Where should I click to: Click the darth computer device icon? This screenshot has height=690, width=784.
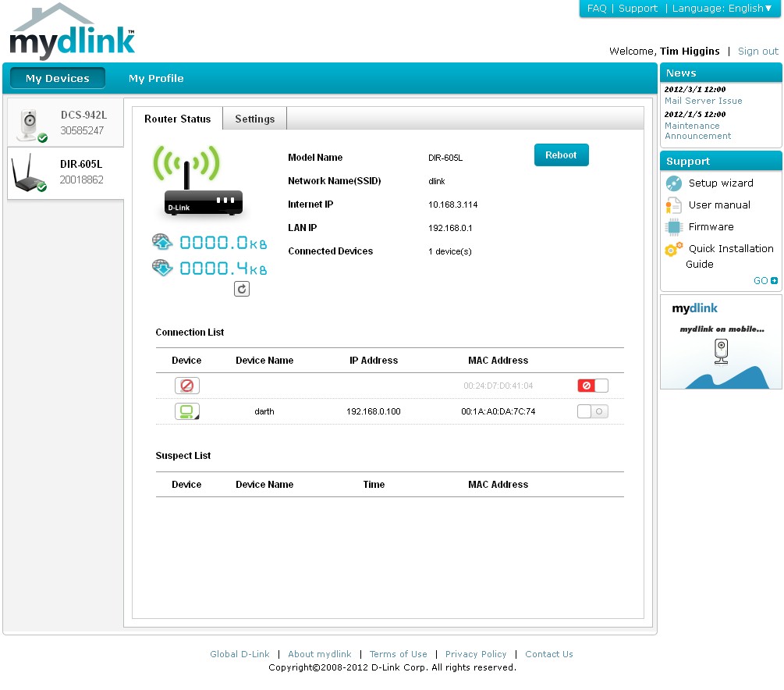[187, 411]
